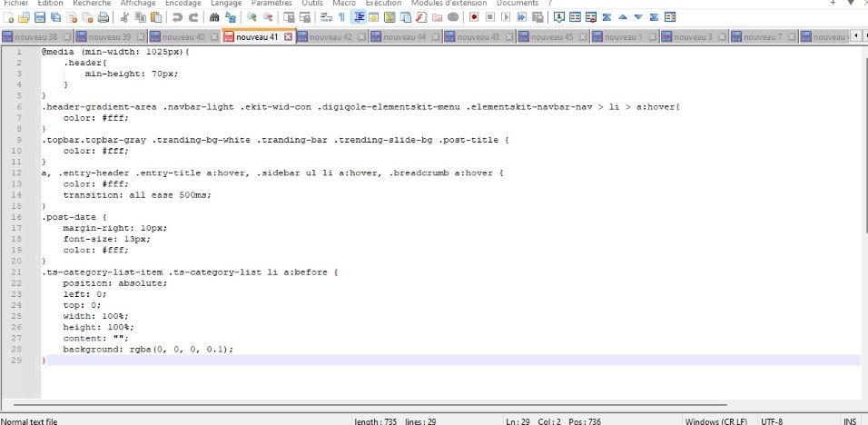
Task: Close the nouveau 39 tab
Action: pos(141,37)
